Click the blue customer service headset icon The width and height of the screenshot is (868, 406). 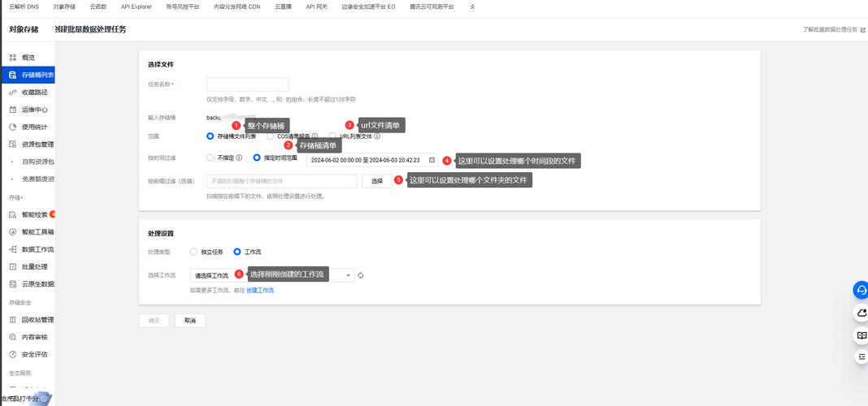coord(861,290)
